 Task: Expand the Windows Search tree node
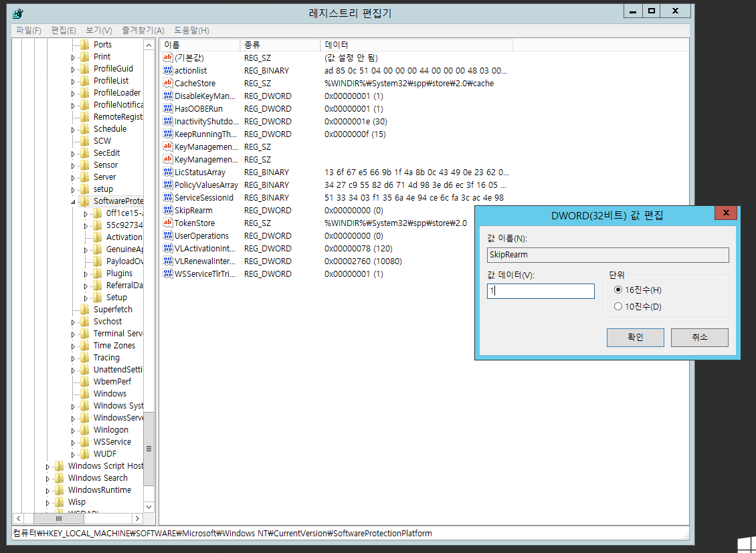click(x=48, y=478)
